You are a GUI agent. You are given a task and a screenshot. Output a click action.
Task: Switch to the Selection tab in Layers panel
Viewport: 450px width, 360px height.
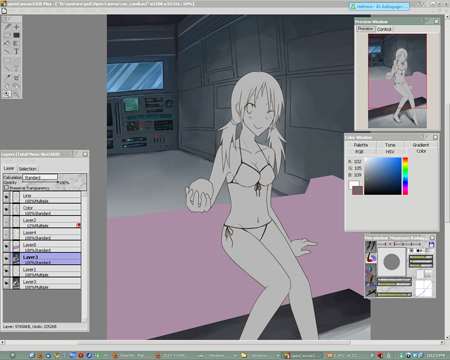tap(28, 169)
